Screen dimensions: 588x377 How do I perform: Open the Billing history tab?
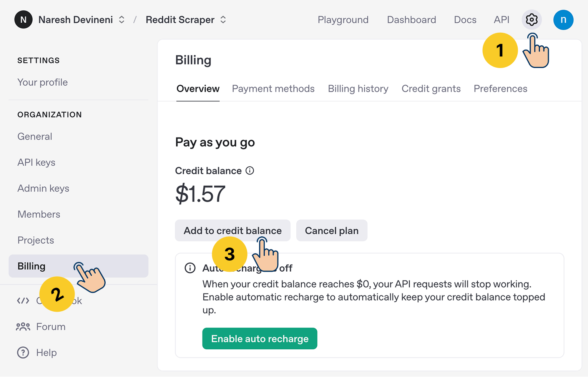(358, 88)
